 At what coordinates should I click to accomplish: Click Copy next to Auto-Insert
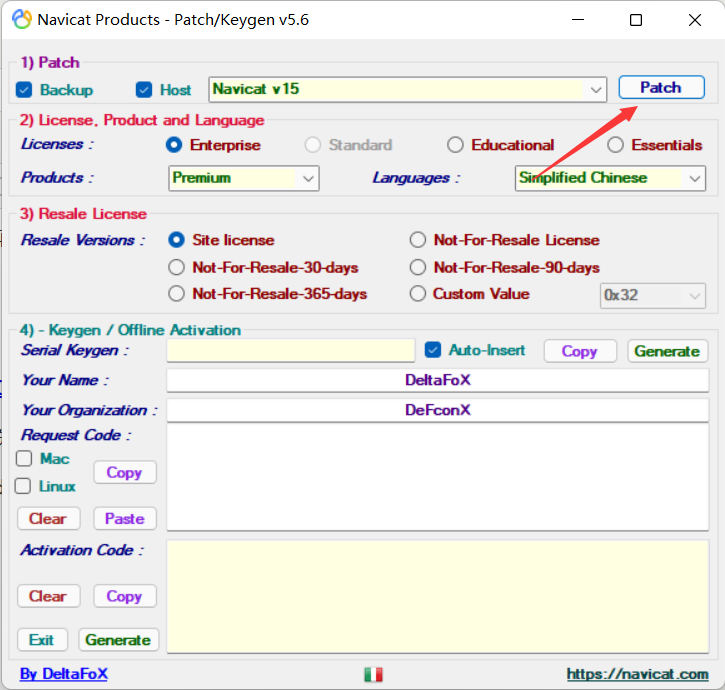point(579,351)
